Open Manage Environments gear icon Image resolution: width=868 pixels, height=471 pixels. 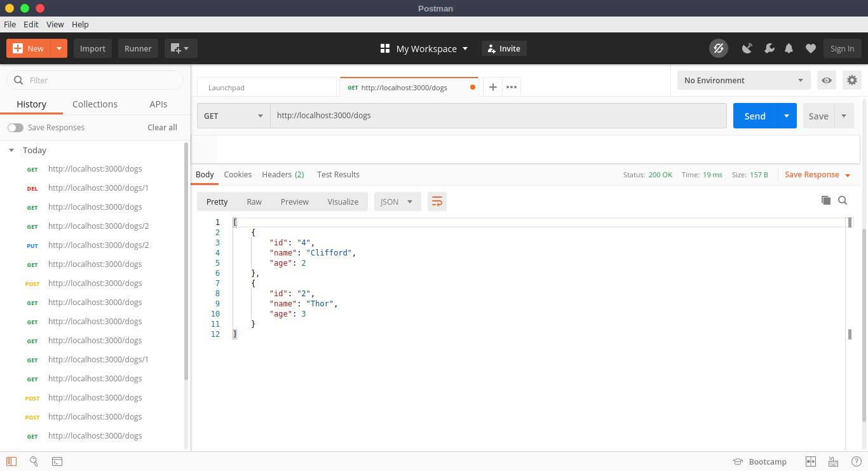pos(851,80)
